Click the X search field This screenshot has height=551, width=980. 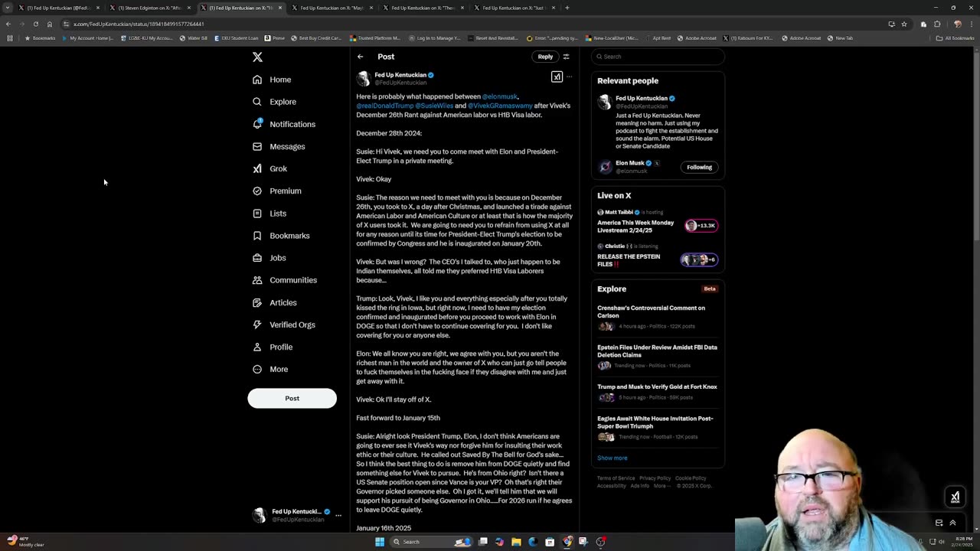658,57
